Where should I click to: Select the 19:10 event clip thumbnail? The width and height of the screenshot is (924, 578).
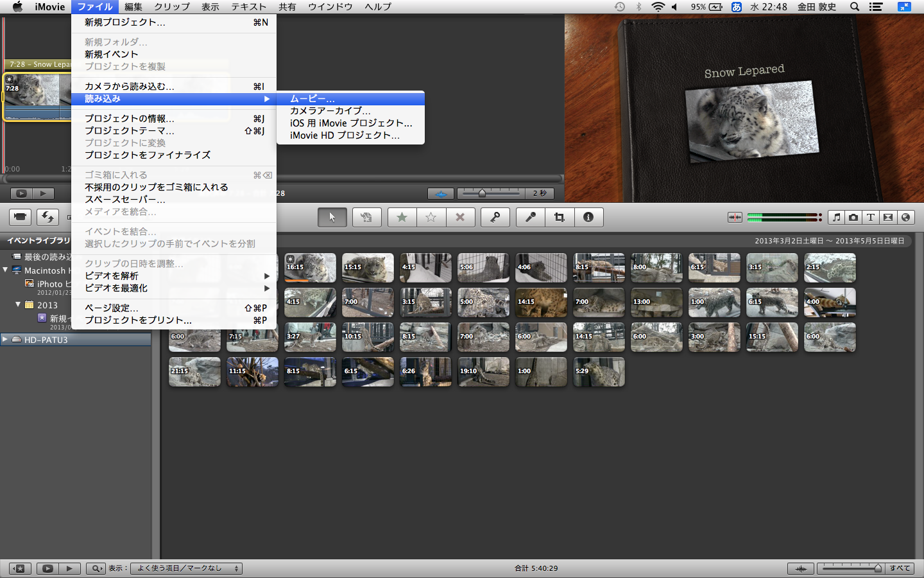click(483, 372)
